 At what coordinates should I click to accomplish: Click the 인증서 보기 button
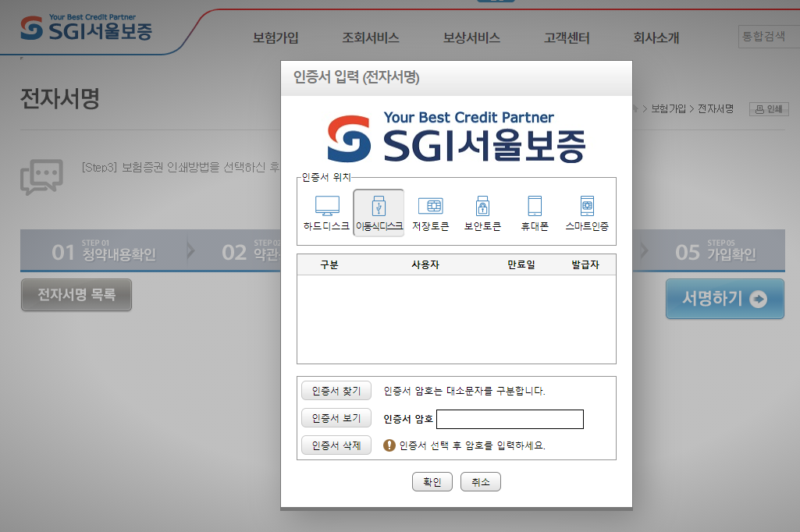coord(336,418)
